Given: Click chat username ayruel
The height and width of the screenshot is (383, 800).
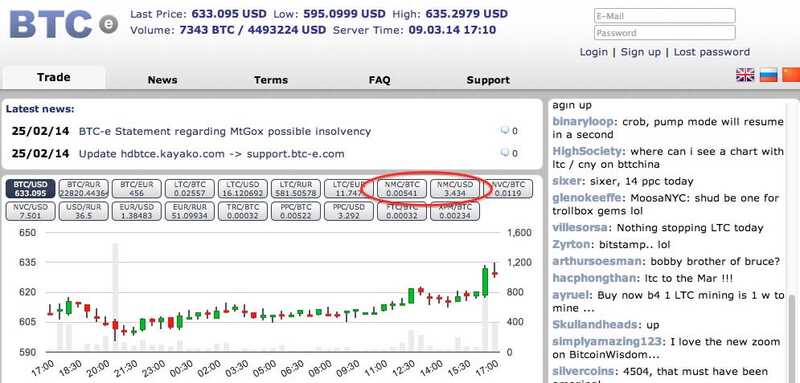Looking at the screenshot, I should click(571, 295).
